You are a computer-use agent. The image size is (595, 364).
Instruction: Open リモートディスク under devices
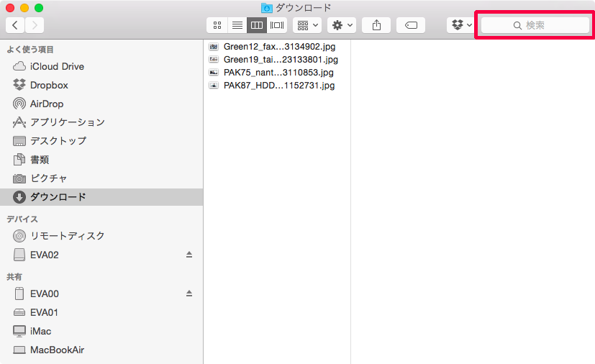click(101, 236)
